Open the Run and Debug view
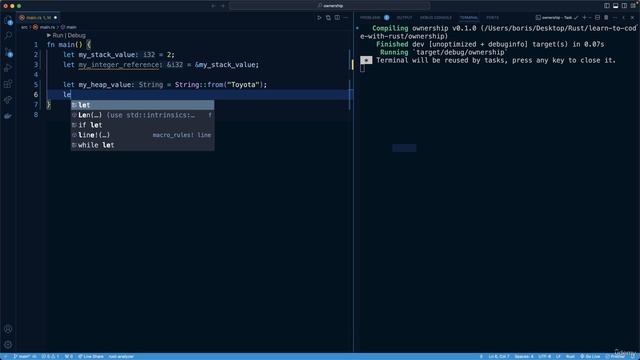This screenshot has width=640, height=360. tap(8, 68)
